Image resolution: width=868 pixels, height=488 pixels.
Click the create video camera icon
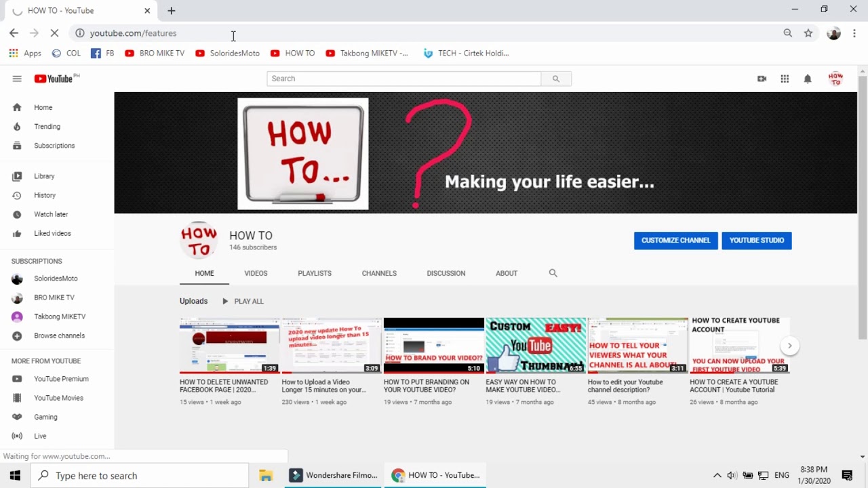coord(762,79)
